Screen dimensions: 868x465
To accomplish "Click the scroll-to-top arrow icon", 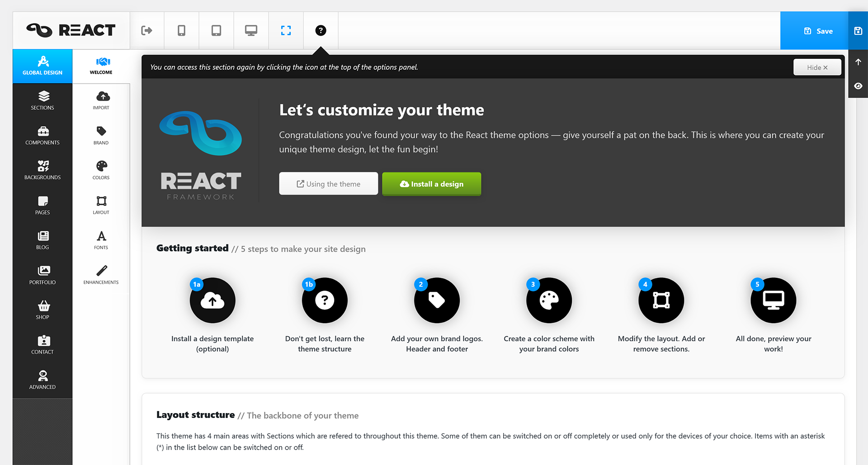I will pyautogui.click(x=858, y=62).
